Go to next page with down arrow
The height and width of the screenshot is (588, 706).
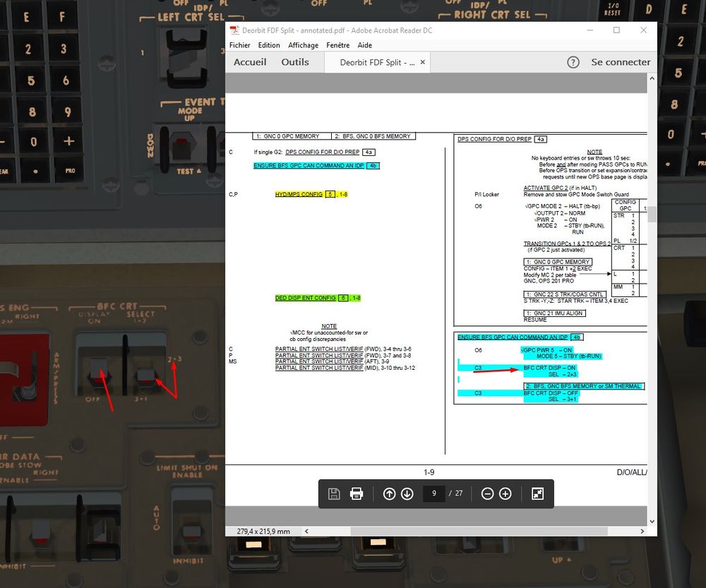click(x=407, y=494)
